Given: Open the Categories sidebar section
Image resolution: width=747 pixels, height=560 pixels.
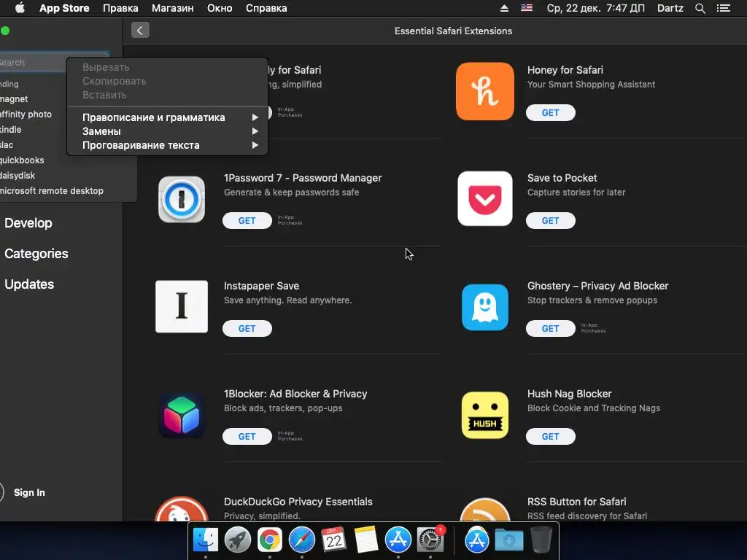Looking at the screenshot, I should click(x=36, y=253).
